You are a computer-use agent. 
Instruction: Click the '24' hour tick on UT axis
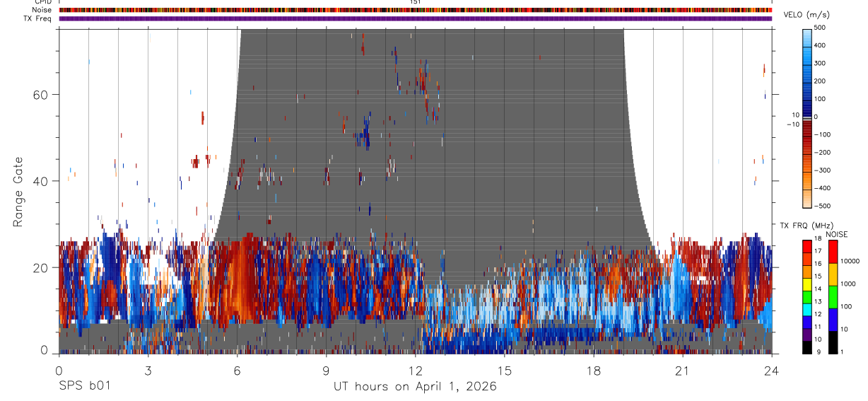click(x=772, y=370)
